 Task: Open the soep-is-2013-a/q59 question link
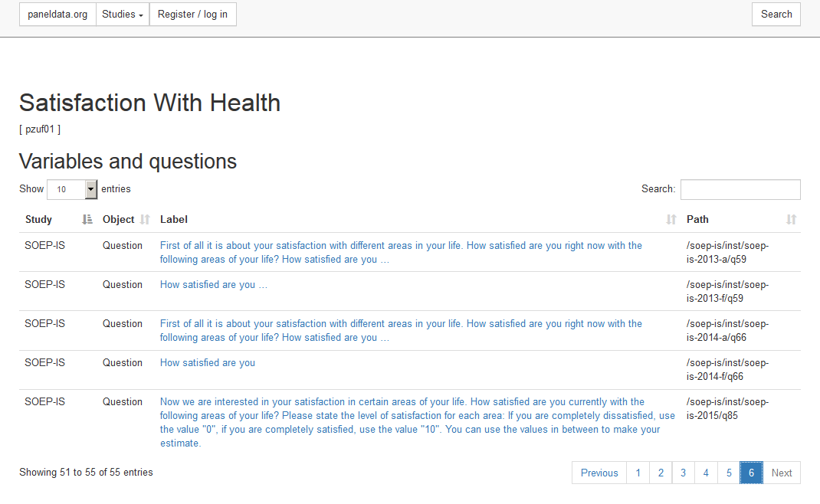point(401,253)
